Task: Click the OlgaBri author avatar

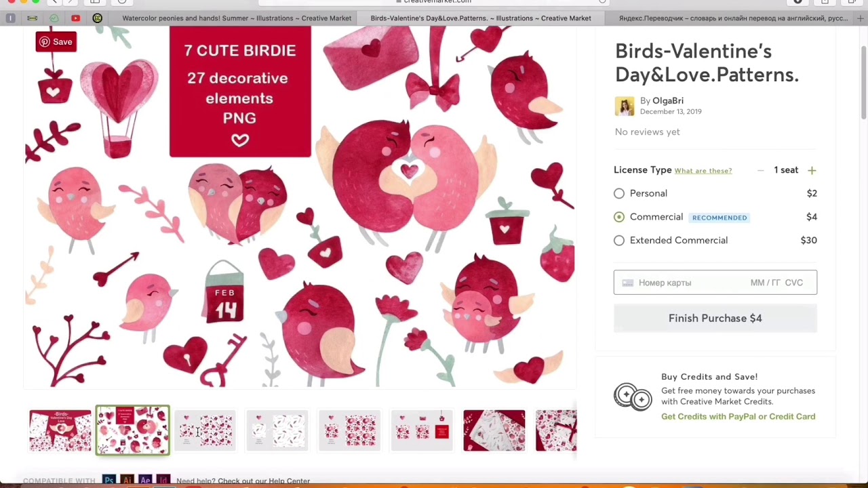Action: (625, 106)
